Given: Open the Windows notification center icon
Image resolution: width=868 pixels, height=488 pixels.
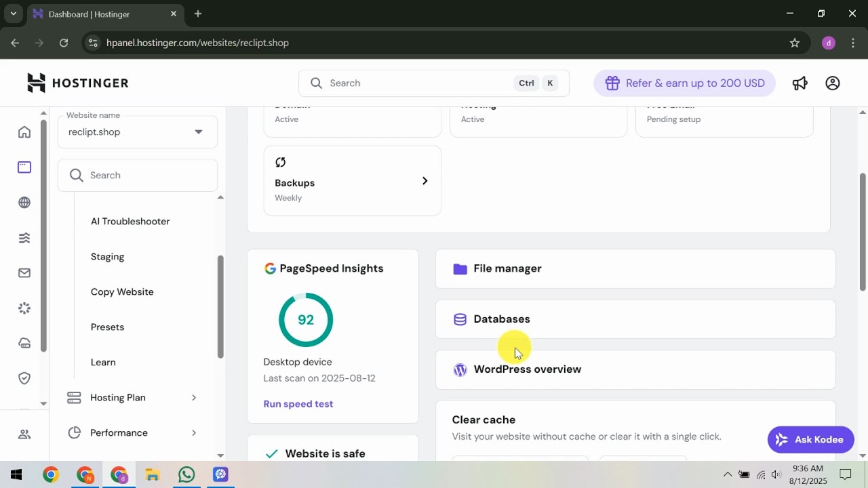Looking at the screenshot, I should pyautogui.click(x=846, y=474).
